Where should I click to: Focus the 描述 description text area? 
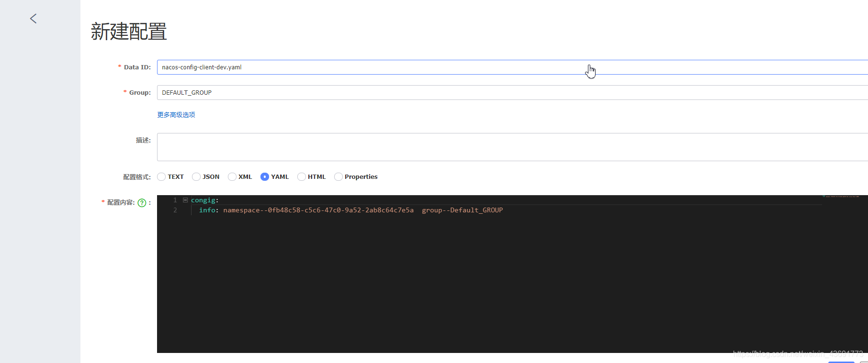click(x=512, y=147)
